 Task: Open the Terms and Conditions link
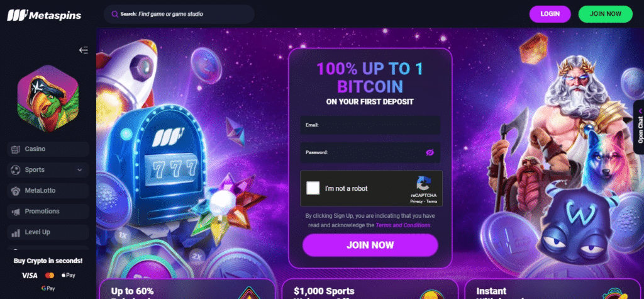[403, 225]
